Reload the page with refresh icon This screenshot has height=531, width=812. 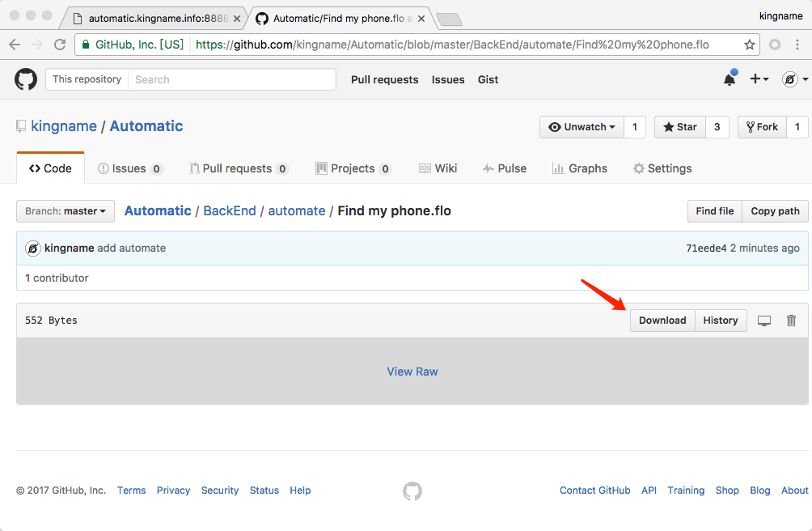(x=60, y=45)
